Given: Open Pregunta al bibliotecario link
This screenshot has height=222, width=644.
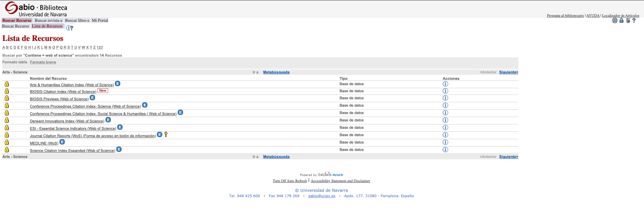Looking at the screenshot, I should pyautogui.click(x=565, y=15).
